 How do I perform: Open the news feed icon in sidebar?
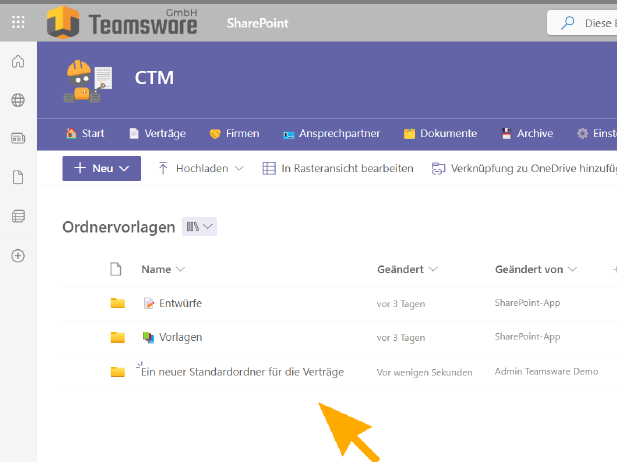tap(18, 139)
